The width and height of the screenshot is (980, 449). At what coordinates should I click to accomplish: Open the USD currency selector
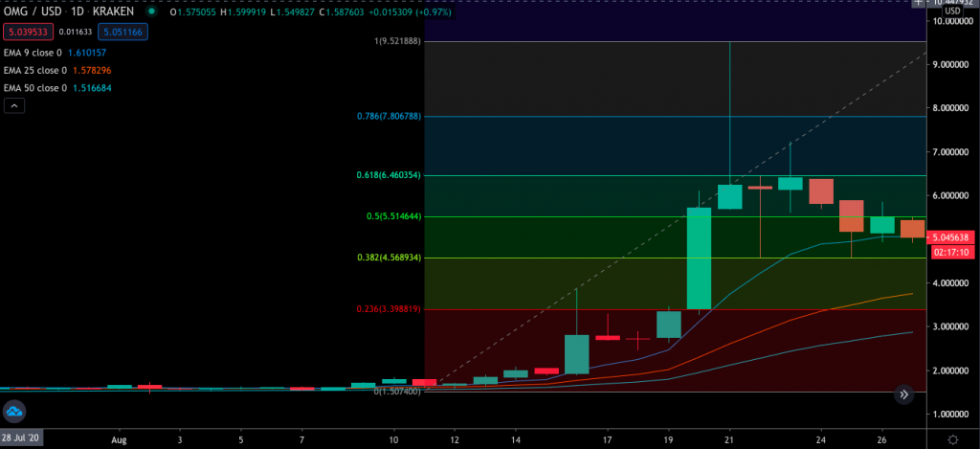tap(952, 11)
